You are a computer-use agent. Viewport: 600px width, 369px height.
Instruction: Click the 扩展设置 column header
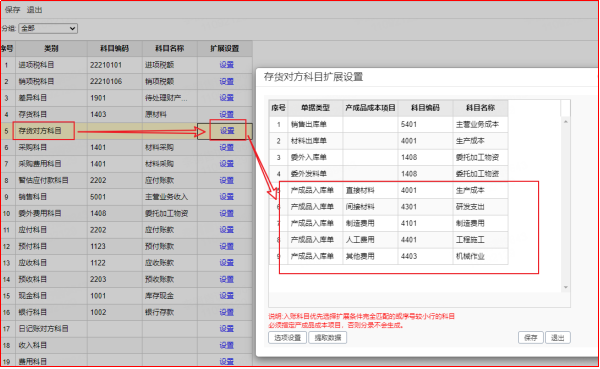tap(225, 49)
